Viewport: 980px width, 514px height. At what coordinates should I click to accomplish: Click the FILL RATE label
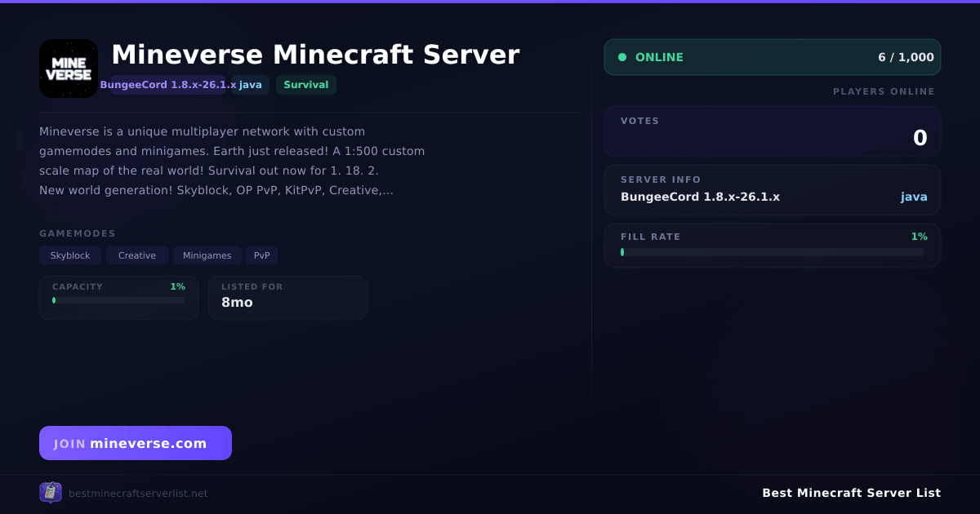click(x=650, y=237)
